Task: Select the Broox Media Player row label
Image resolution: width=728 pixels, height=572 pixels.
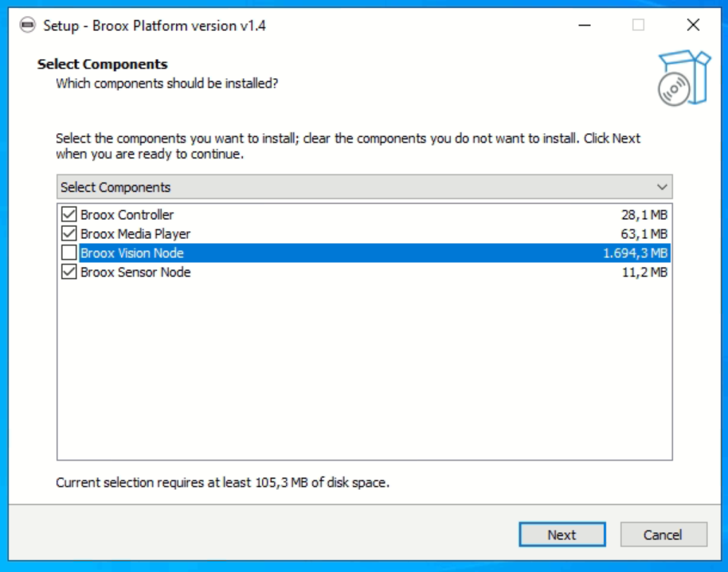Action: [x=135, y=233]
